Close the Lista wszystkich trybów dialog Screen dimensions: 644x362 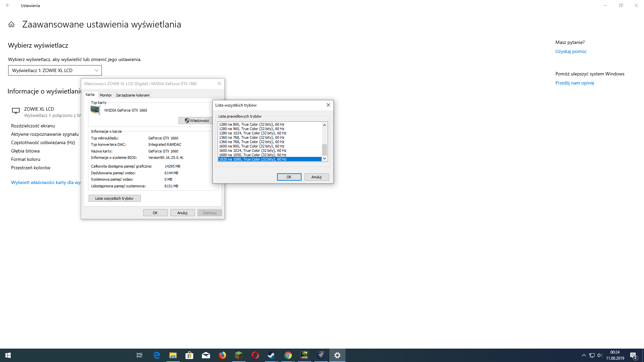click(328, 105)
